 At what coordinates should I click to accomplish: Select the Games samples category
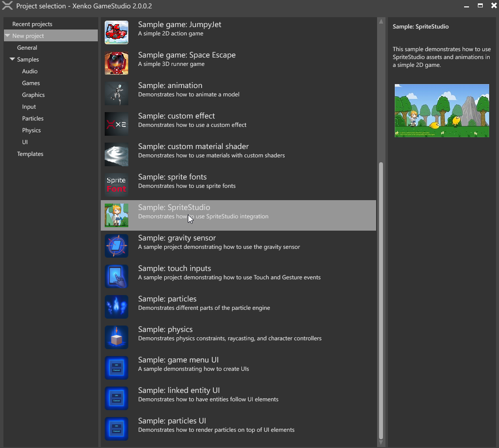(31, 83)
